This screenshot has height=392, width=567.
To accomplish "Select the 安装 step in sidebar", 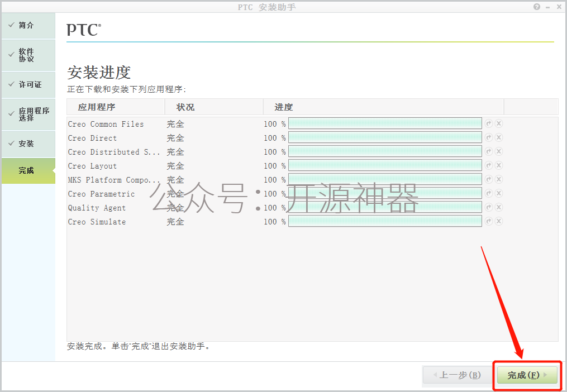I will [28, 144].
